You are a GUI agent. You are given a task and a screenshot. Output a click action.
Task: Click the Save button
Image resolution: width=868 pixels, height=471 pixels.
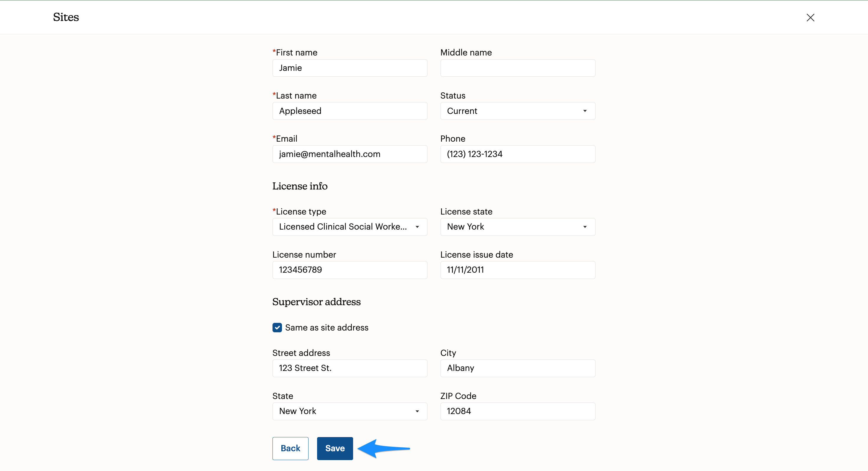coord(335,448)
